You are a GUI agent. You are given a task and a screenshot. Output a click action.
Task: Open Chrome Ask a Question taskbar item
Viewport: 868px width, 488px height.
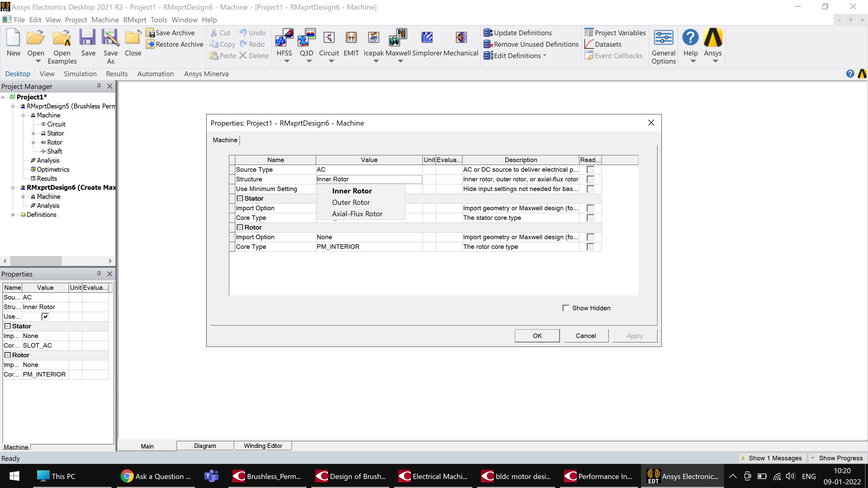[156, 476]
